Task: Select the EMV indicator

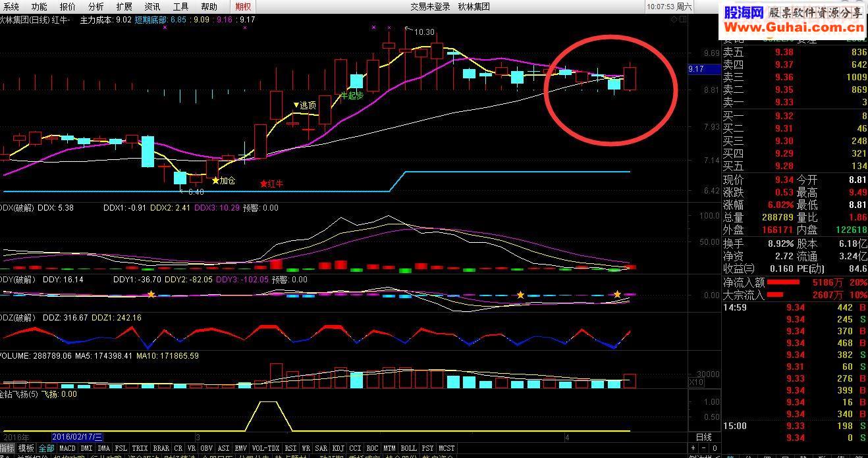Action: (x=242, y=449)
